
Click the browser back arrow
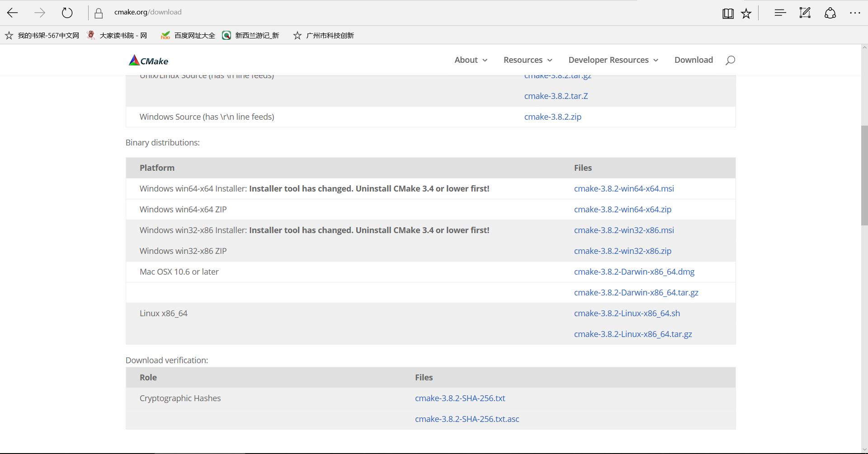click(x=13, y=13)
